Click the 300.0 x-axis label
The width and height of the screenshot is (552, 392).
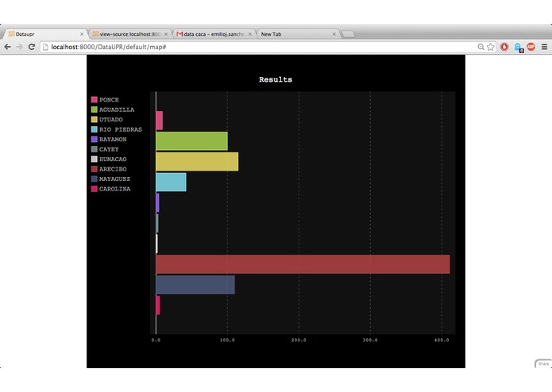pyautogui.click(x=370, y=340)
